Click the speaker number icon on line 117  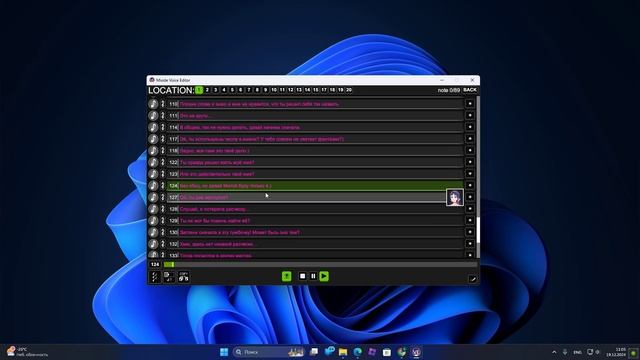[x=162, y=139]
